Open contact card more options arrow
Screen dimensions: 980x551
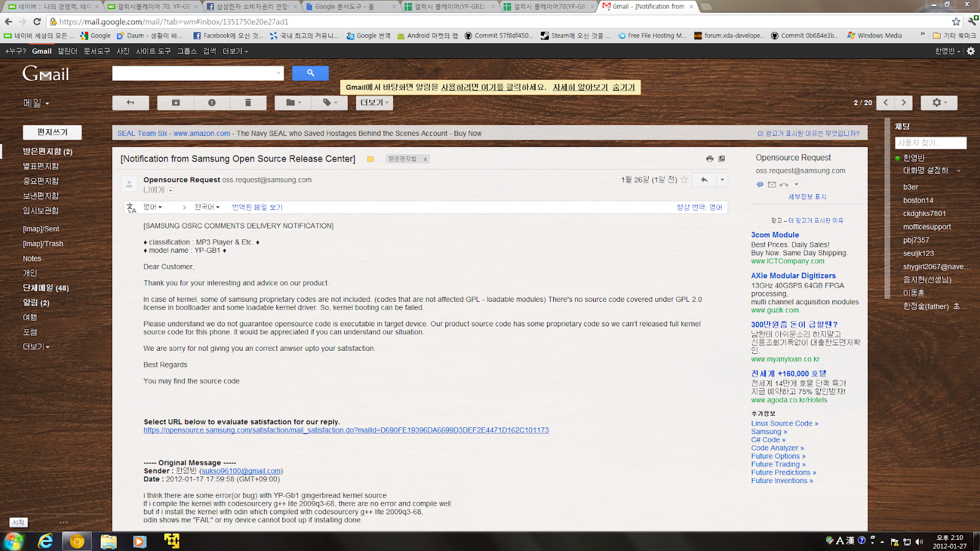tap(796, 184)
